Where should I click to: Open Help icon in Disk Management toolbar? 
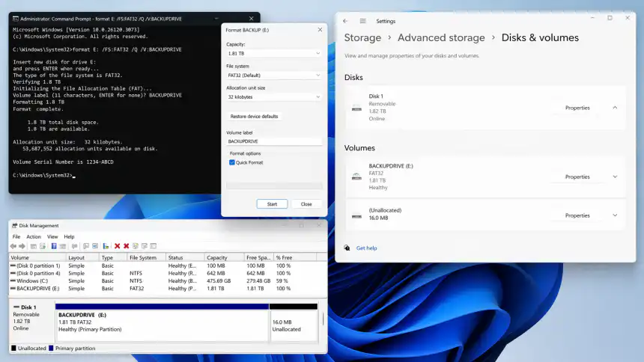(53, 246)
